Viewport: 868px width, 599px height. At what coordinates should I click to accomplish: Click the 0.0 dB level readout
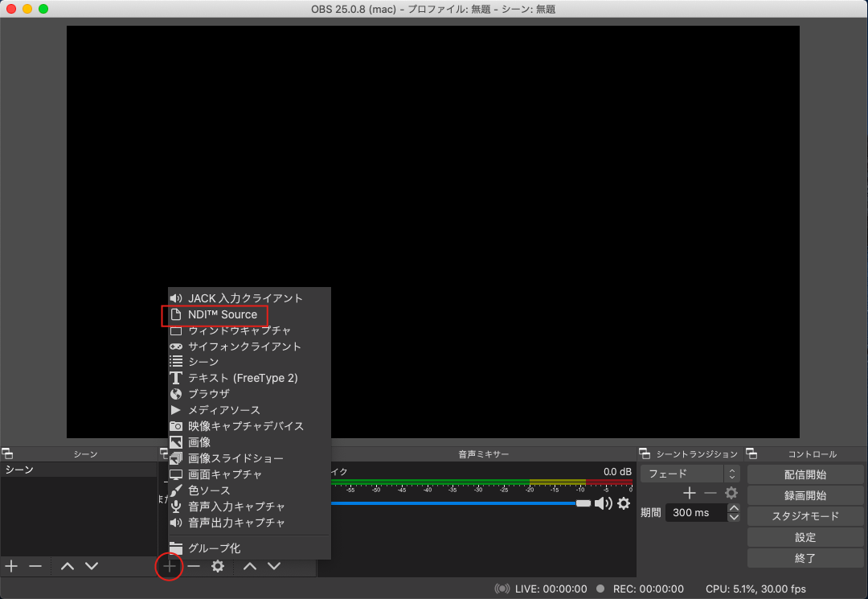pyautogui.click(x=617, y=472)
